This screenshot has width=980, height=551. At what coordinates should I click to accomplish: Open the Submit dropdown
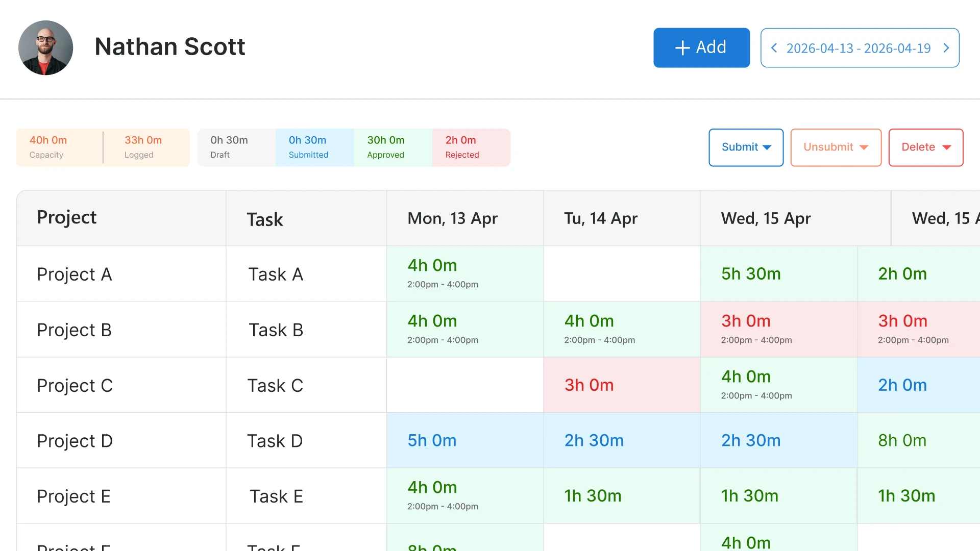(746, 147)
